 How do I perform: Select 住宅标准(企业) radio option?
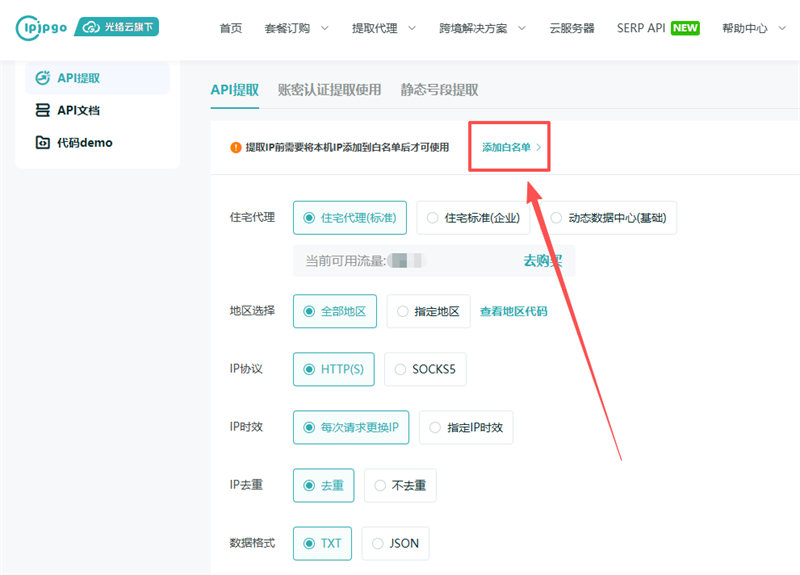[x=473, y=218]
